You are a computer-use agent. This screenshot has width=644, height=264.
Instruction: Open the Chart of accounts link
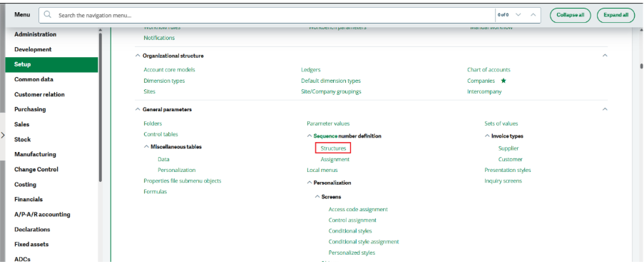click(489, 70)
